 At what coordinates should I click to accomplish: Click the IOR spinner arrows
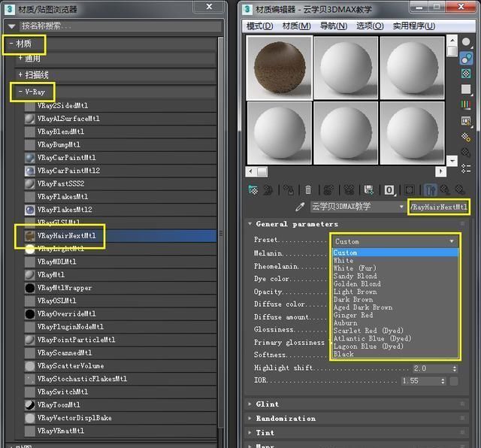point(443,381)
